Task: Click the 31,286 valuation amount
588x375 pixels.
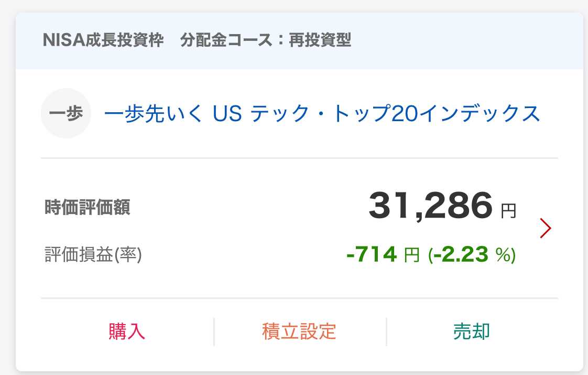Action: (431, 206)
